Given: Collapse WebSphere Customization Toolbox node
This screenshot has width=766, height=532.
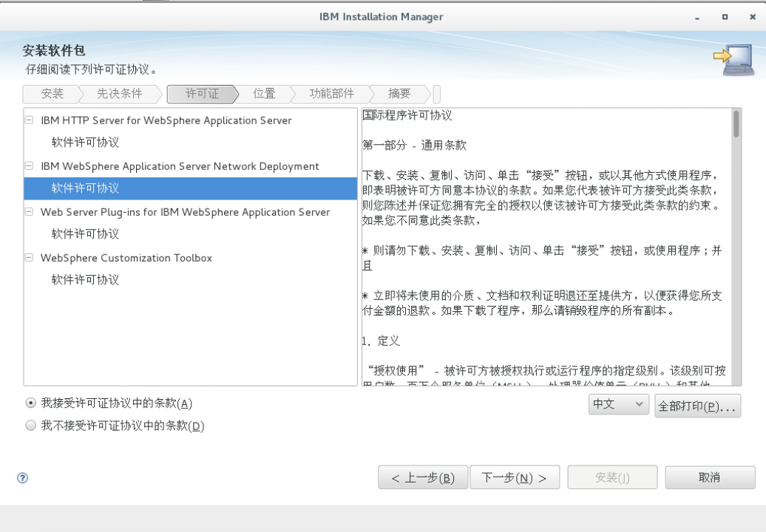Looking at the screenshot, I should coord(30,258).
